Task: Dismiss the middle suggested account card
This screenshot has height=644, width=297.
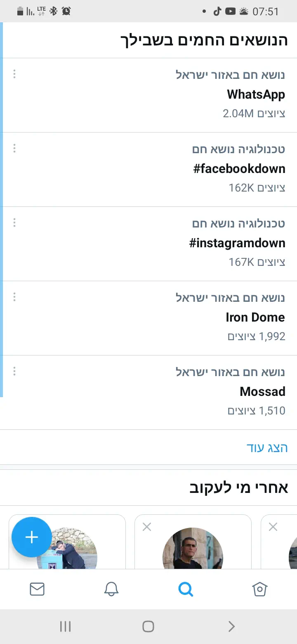Action: [147, 526]
